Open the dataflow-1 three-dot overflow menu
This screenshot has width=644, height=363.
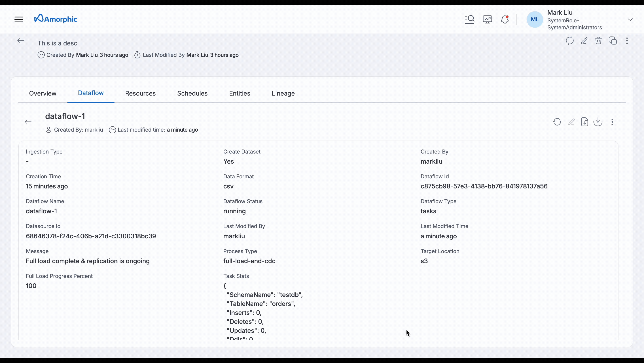(612, 122)
